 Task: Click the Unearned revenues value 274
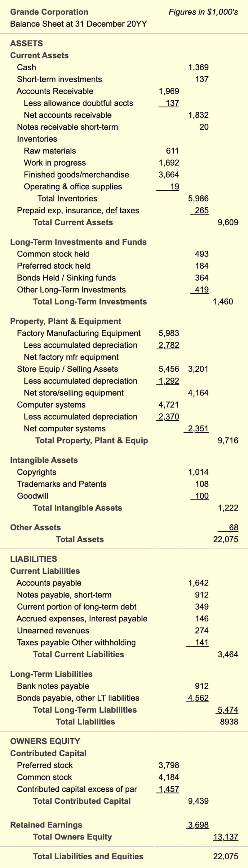201,630
